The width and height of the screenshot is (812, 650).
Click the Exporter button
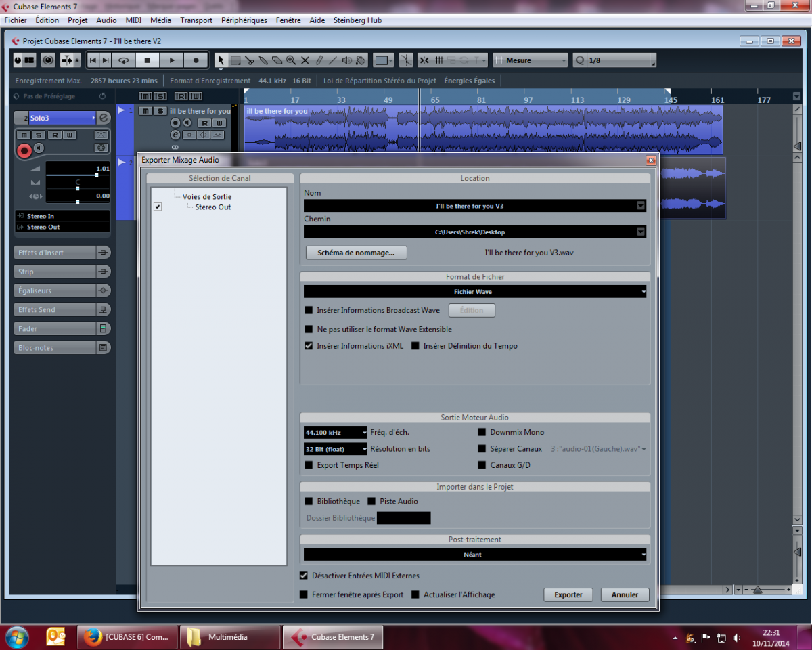pyautogui.click(x=568, y=594)
